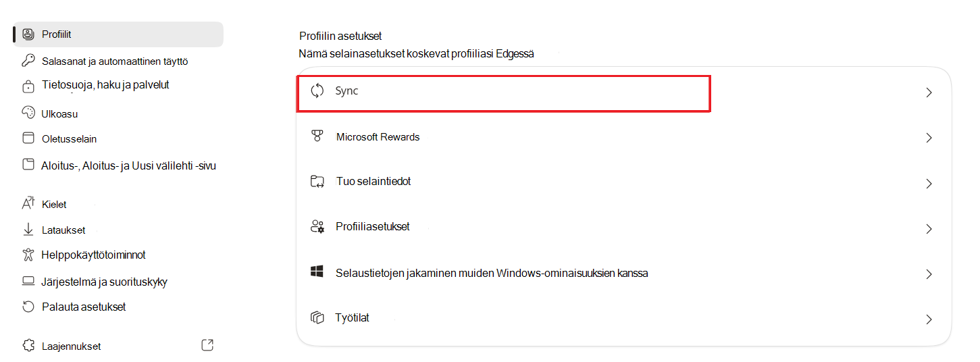Click the accessibility figure icon
This screenshot has height=362, width=980.
pyautogui.click(x=28, y=255)
